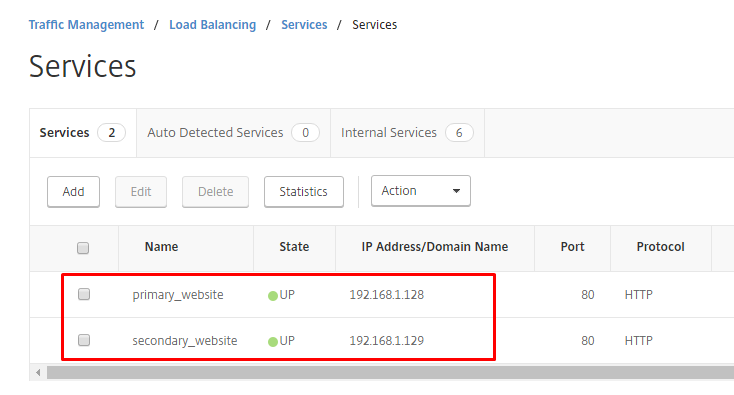The image size is (734, 395).
Task: Select the secondary_website service name
Action: (184, 341)
